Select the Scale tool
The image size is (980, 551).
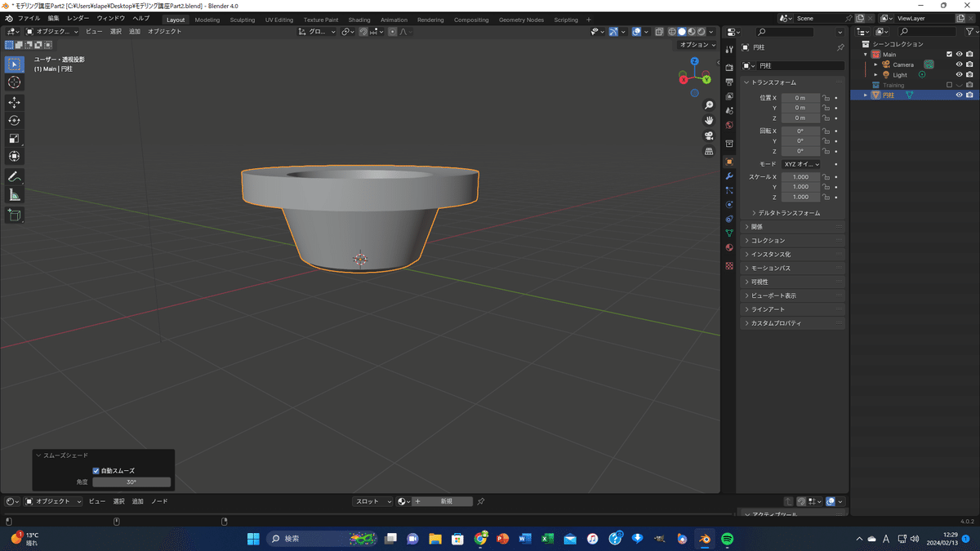pos(15,138)
